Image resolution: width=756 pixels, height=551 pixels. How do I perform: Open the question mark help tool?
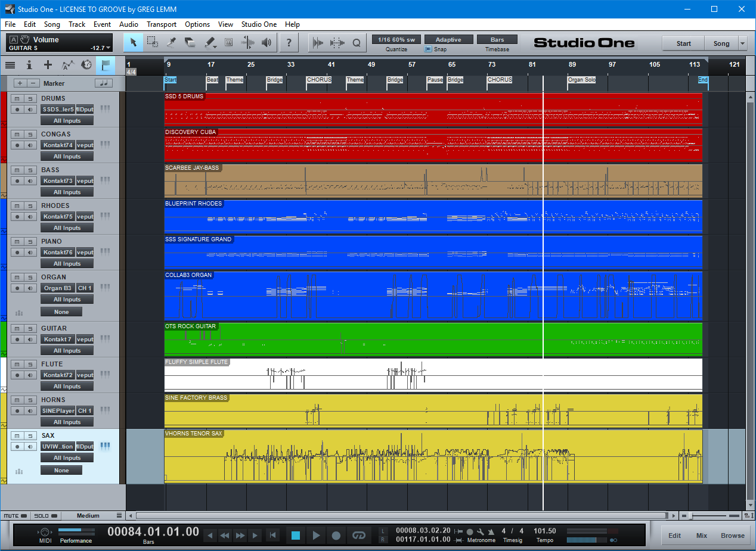click(x=289, y=42)
